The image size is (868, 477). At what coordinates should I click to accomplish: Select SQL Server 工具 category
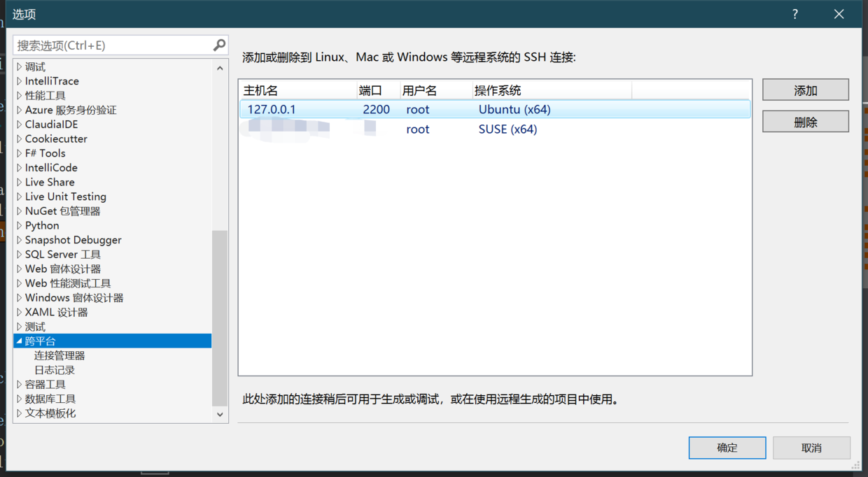click(x=63, y=255)
